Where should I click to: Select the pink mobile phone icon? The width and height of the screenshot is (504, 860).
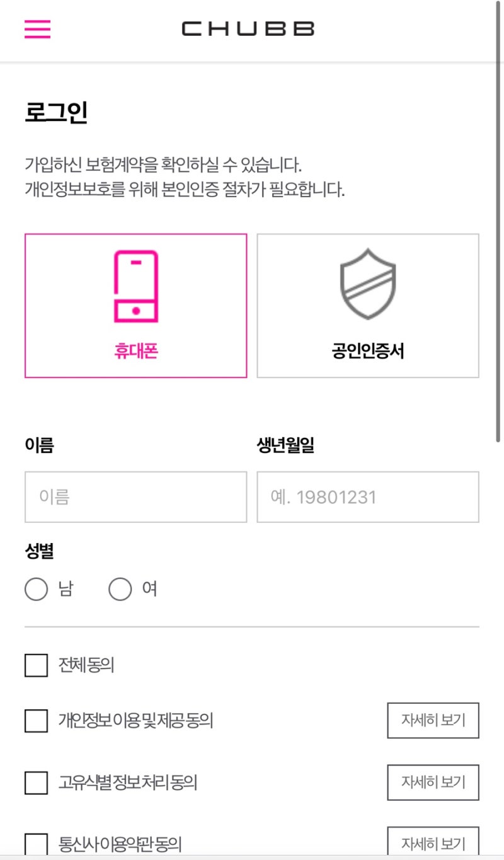tap(135, 286)
